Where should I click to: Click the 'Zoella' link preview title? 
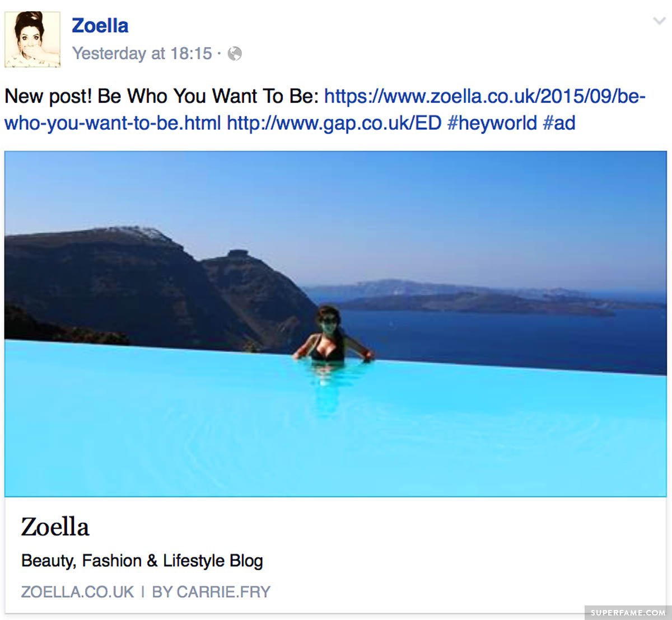coord(55,527)
